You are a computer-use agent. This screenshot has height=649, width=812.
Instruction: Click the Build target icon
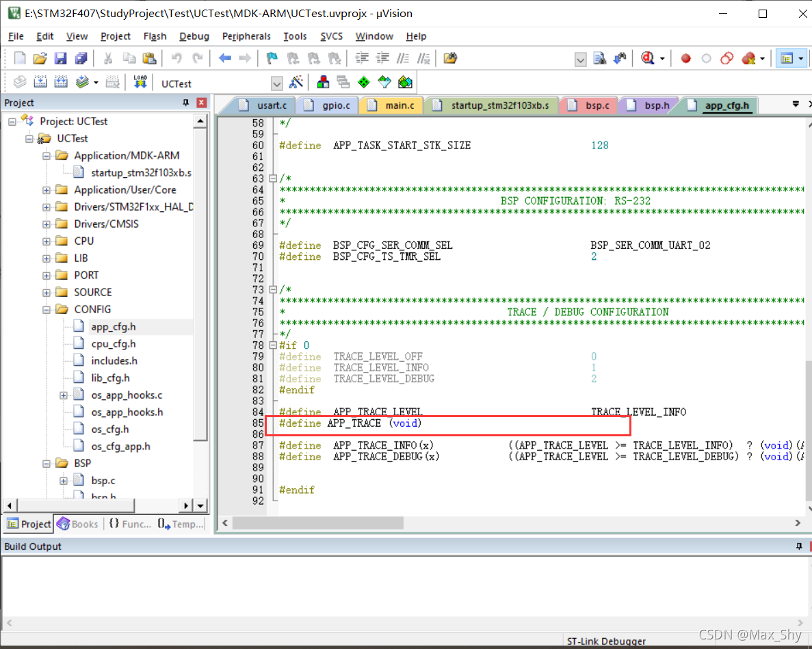click(x=40, y=82)
